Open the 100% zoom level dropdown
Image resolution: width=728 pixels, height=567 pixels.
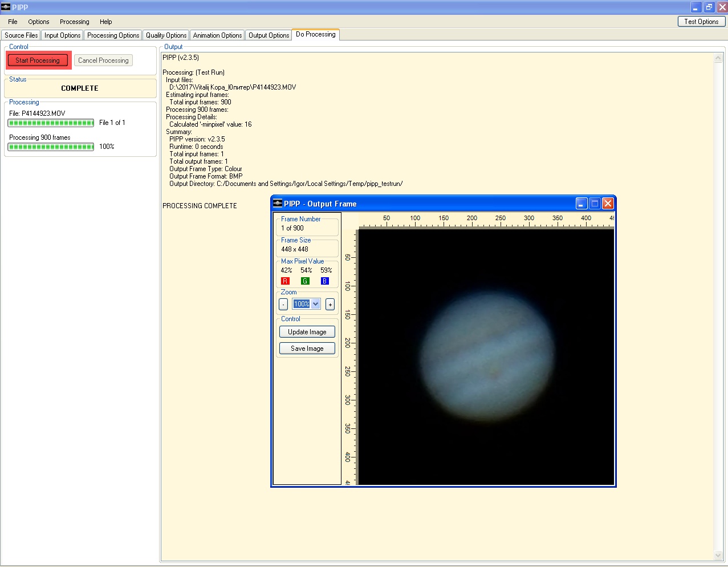[315, 304]
